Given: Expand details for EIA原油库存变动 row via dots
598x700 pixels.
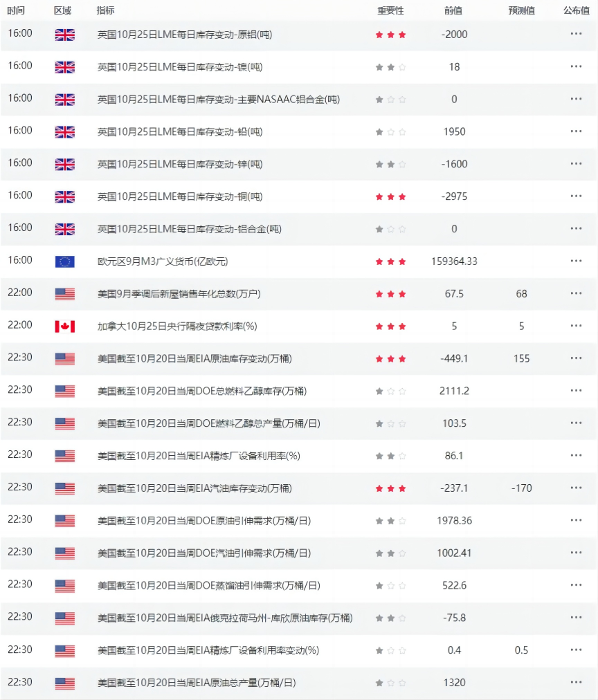Looking at the screenshot, I should (576, 358).
